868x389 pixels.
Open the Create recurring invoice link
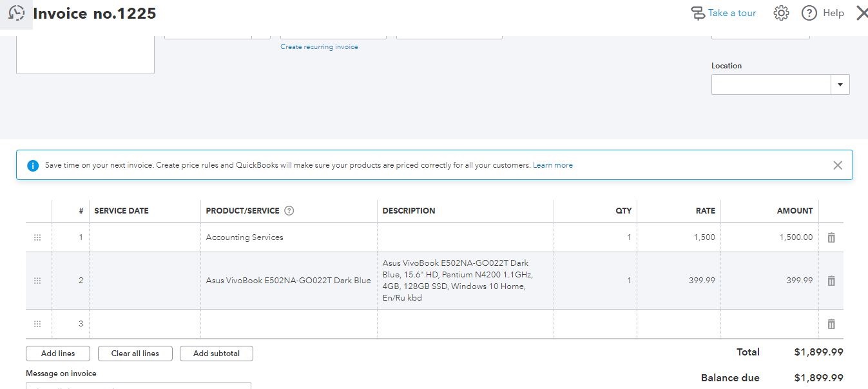[319, 47]
